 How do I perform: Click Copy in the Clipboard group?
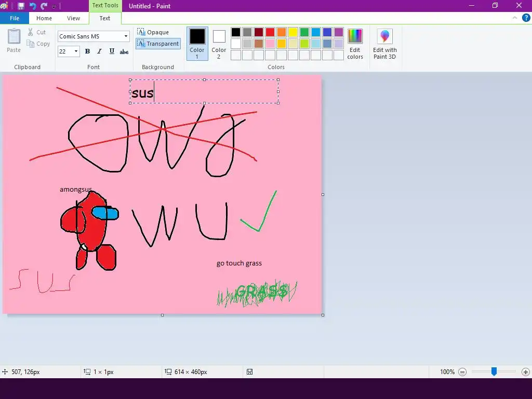pyautogui.click(x=38, y=44)
